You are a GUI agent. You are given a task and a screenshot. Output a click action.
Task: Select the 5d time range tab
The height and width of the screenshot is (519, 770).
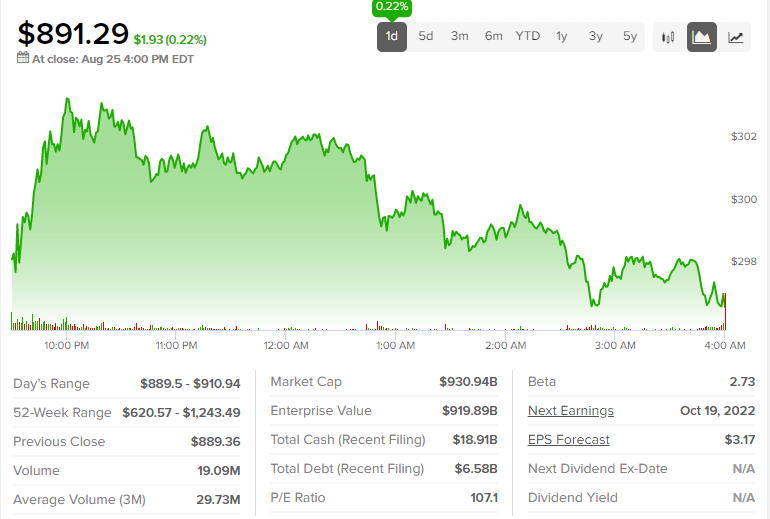[x=426, y=36]
